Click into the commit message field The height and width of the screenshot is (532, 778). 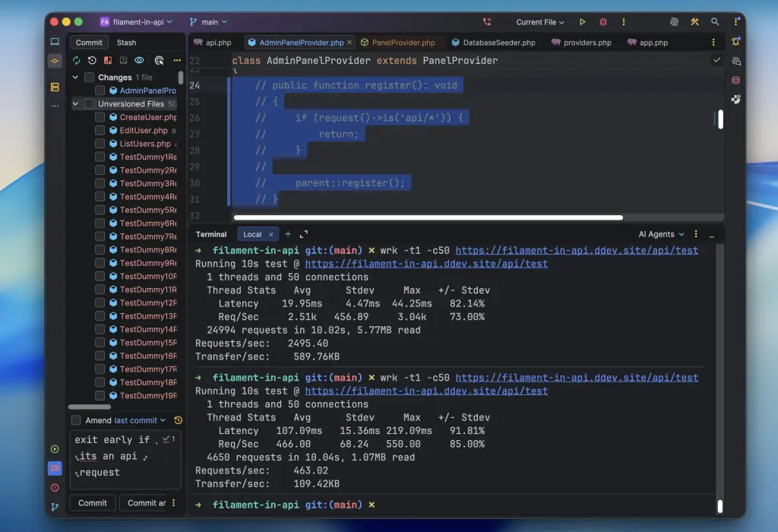(125, 460)
